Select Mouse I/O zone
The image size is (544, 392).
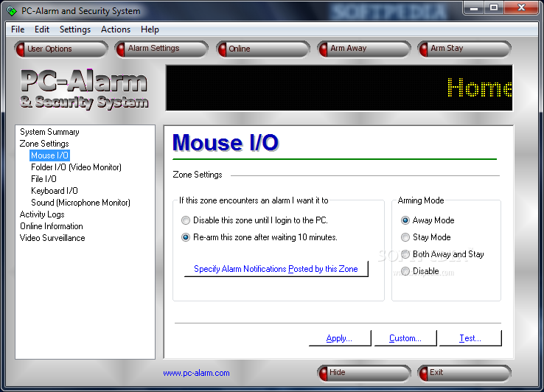[49, 155]
